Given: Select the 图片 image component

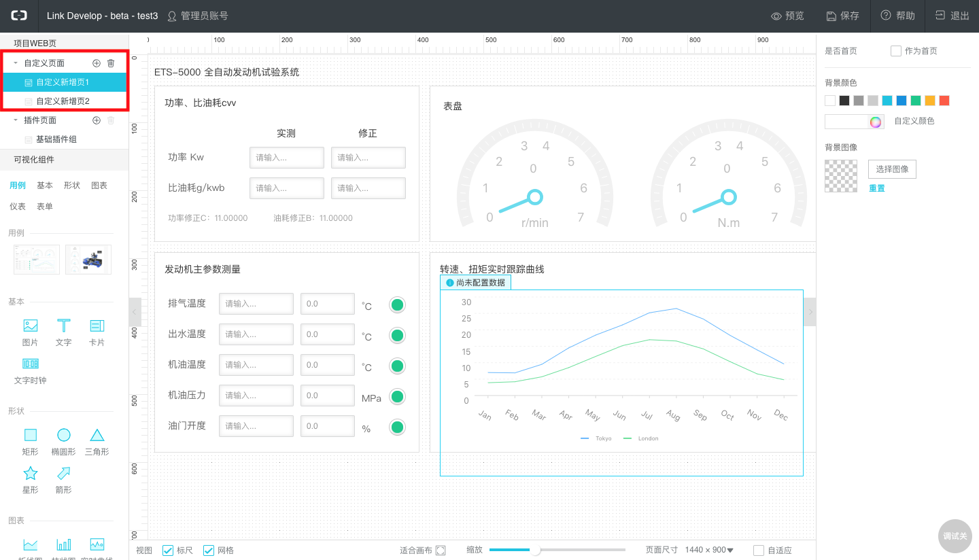Looking at the screenshot, I should (31, 332).
